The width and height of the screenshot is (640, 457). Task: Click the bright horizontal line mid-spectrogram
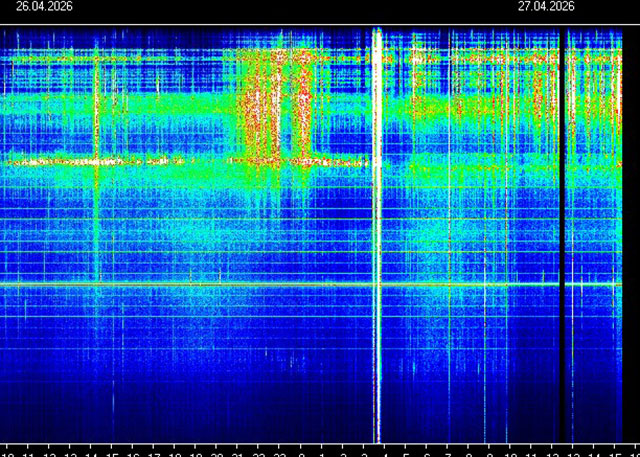300,286
